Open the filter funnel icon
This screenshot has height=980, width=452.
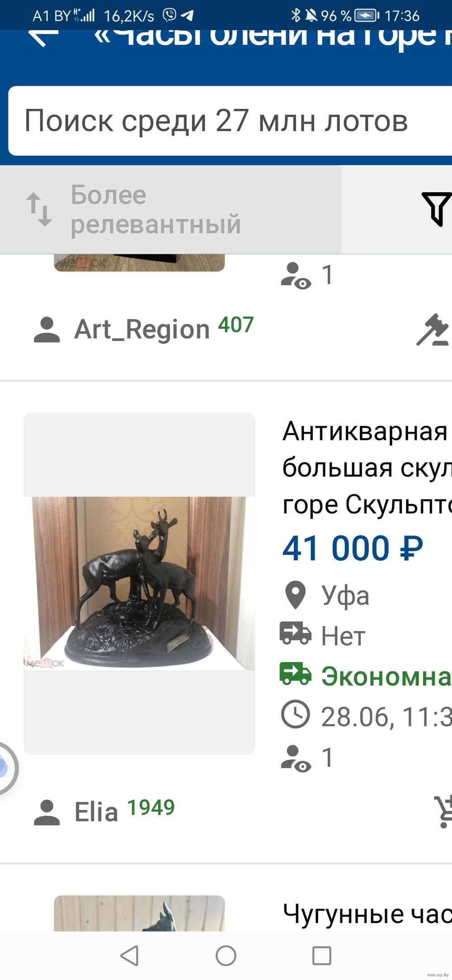(437, 208)
